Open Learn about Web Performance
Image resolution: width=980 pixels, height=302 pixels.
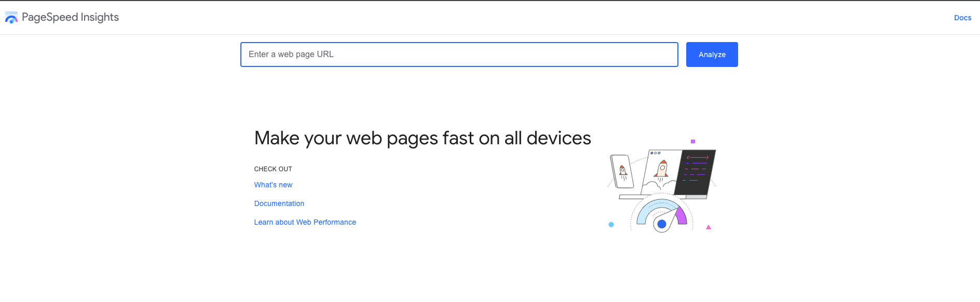[305, 222]
